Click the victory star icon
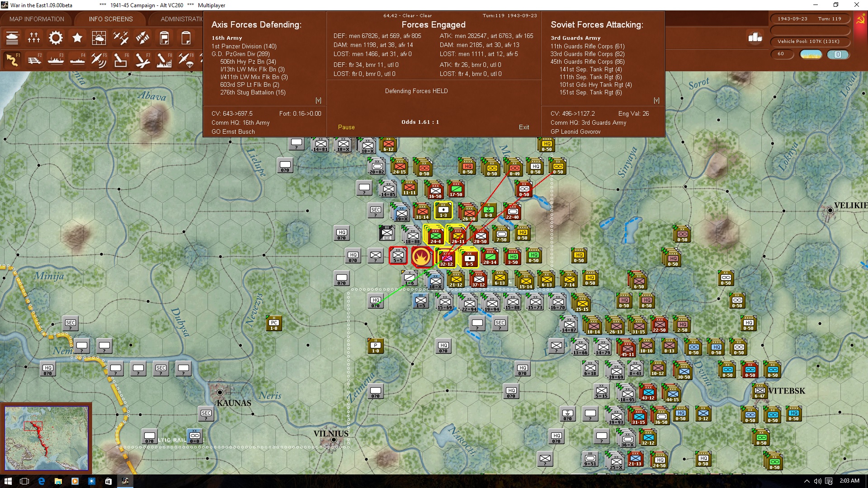This screenshot has width=868, height=488. (x=77, y=38)
